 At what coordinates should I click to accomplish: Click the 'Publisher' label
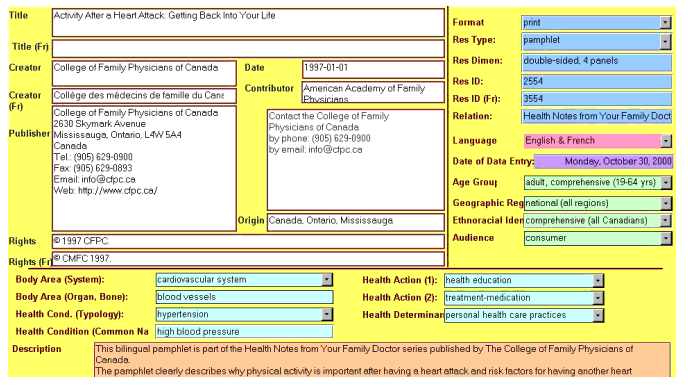(29, 134)
